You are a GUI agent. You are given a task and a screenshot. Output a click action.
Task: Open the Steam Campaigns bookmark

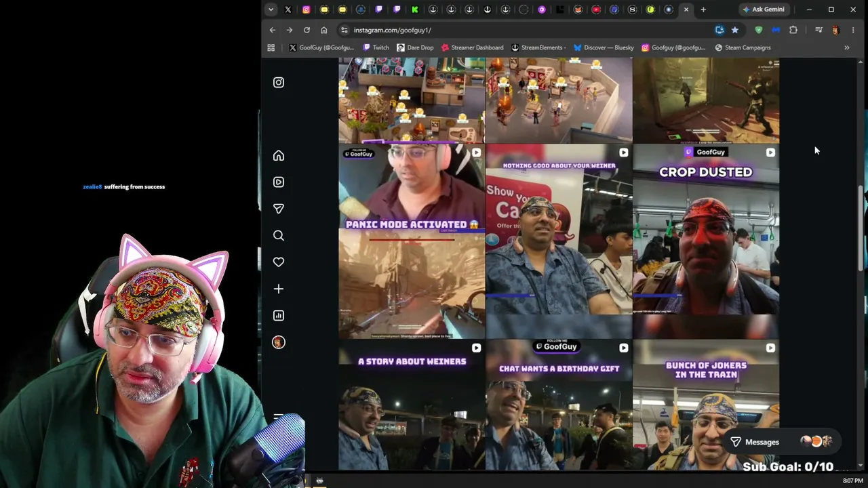pos(743,47)
